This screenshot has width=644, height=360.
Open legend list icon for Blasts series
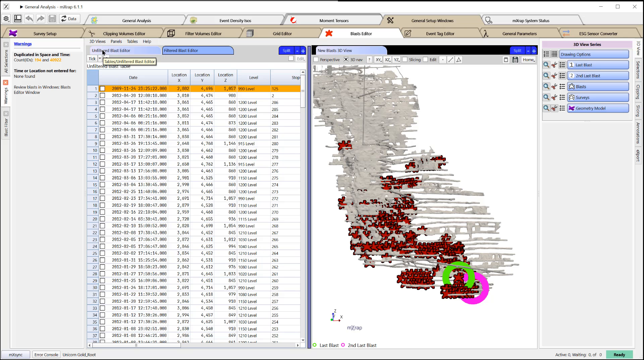tap(562, 86)
